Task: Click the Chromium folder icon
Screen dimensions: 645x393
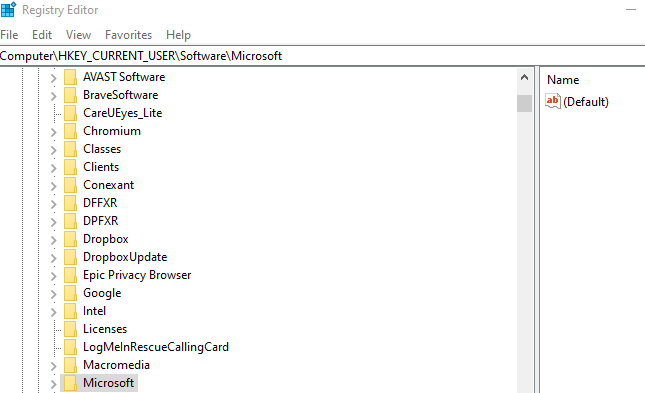Action: tap(70, 131)
